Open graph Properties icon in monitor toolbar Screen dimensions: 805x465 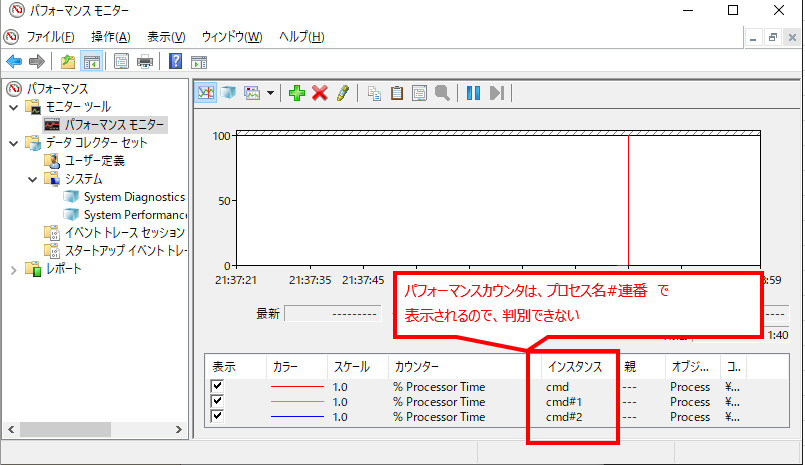click(419, 93)
